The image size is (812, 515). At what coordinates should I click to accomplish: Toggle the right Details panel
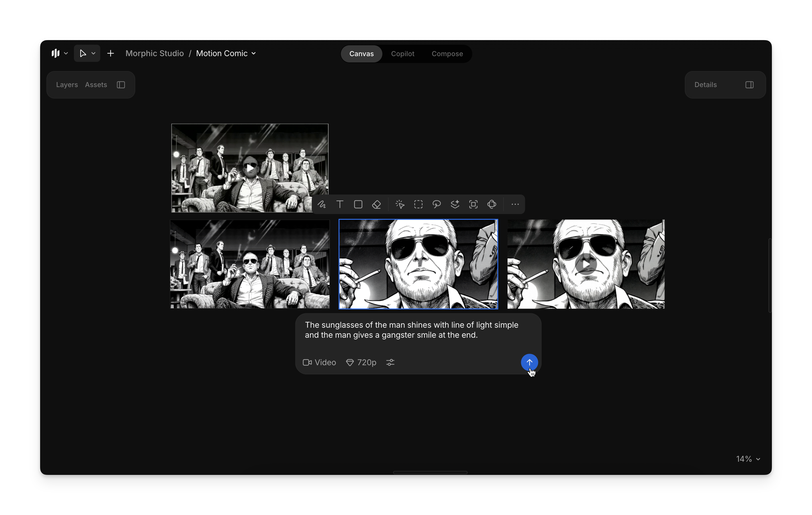pyautogui.click(x=749, y=85)
